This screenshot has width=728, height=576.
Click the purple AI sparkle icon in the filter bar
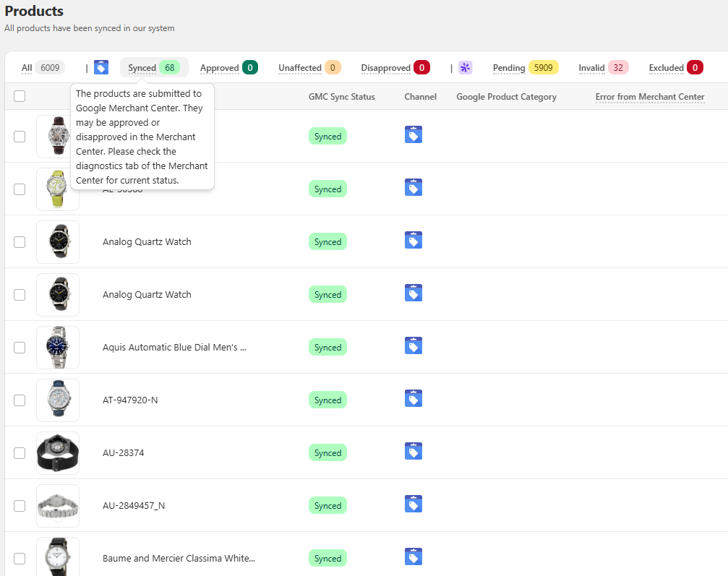465,67
